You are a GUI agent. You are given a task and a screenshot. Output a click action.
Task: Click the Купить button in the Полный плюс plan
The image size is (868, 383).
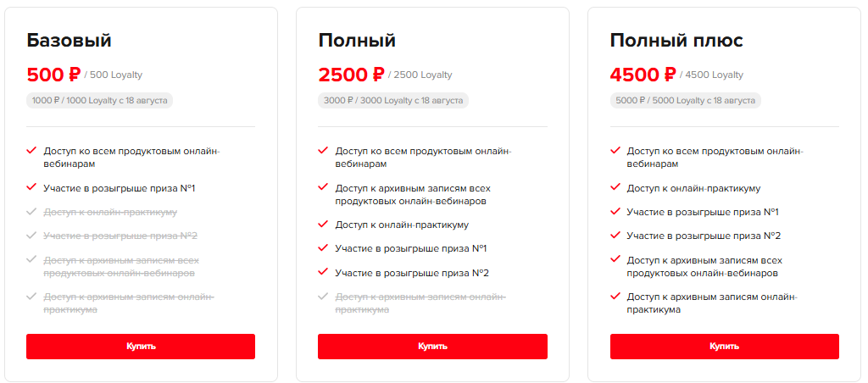(x=724, y=347)
